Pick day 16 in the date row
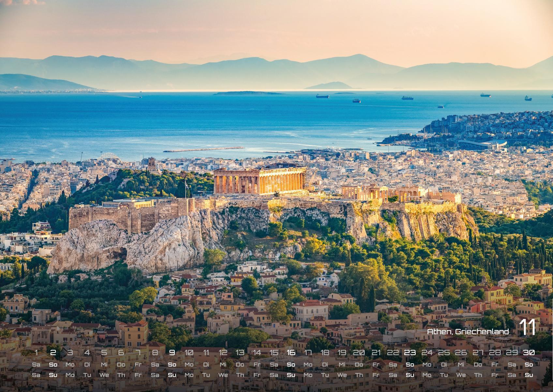Viewport: 553px width, 392px height. point(291,353)
